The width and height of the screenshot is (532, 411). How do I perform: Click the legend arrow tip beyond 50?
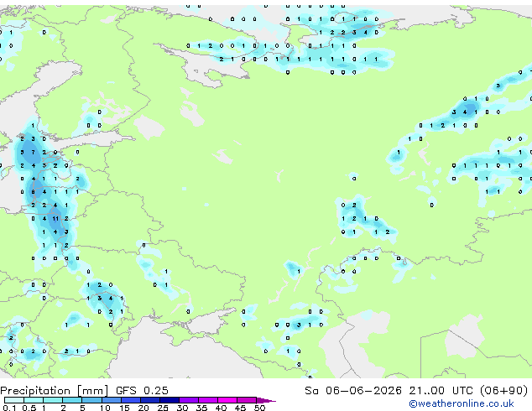(x=266, y=400)
